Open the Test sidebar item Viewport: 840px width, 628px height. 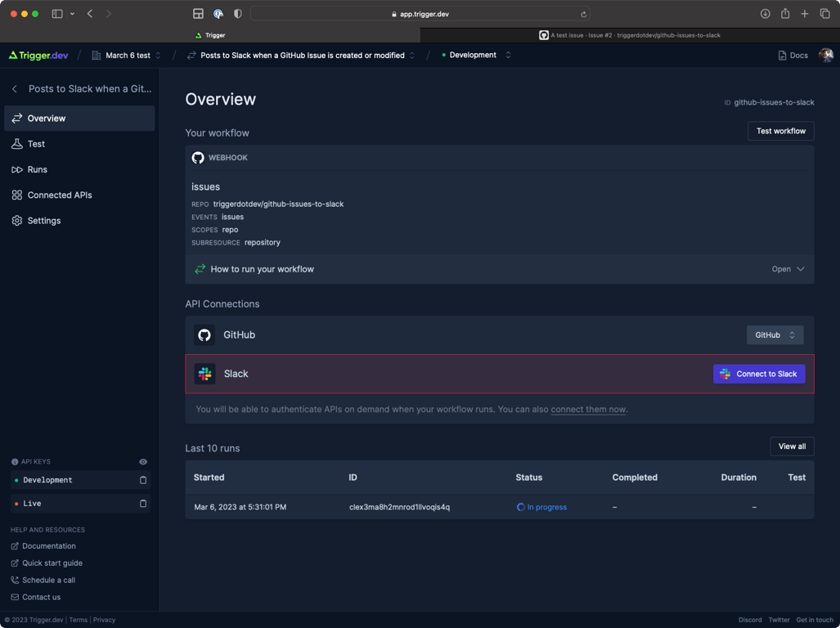(79, 144)
